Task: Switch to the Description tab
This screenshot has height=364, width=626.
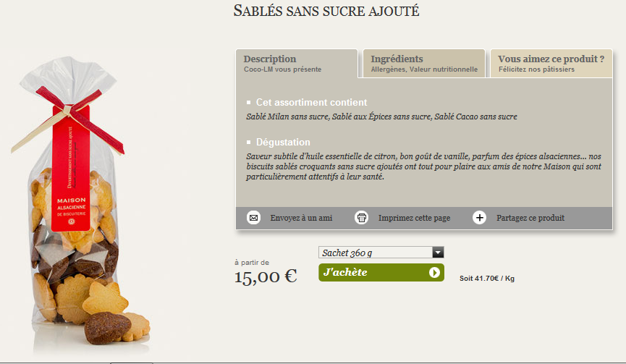Action: click(x=297, y=64)
